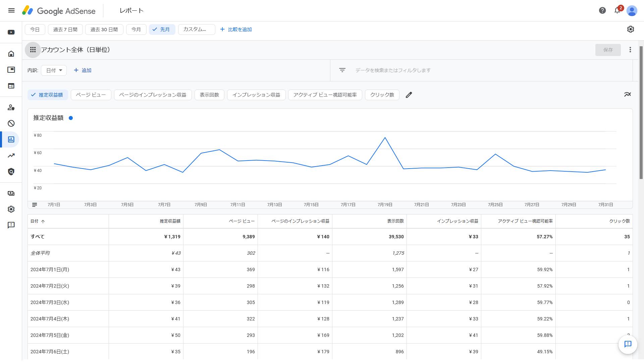Click the 2024年7月1日(月) row date
Screen dimensions: 644x362
tap(50, 269)
